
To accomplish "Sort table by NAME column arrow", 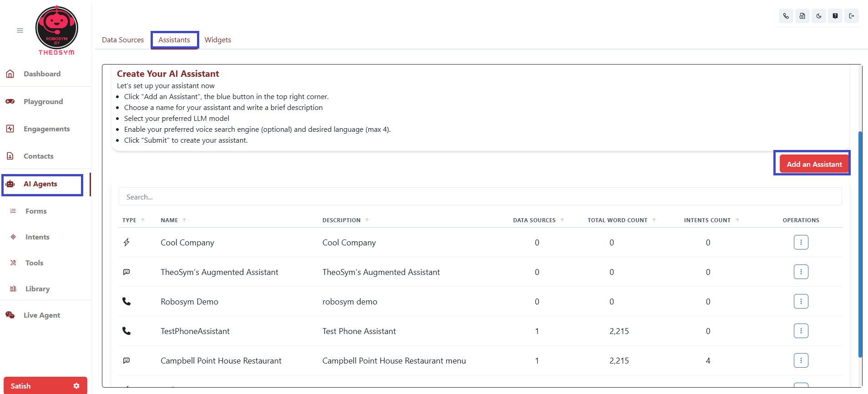I will 184,220.
